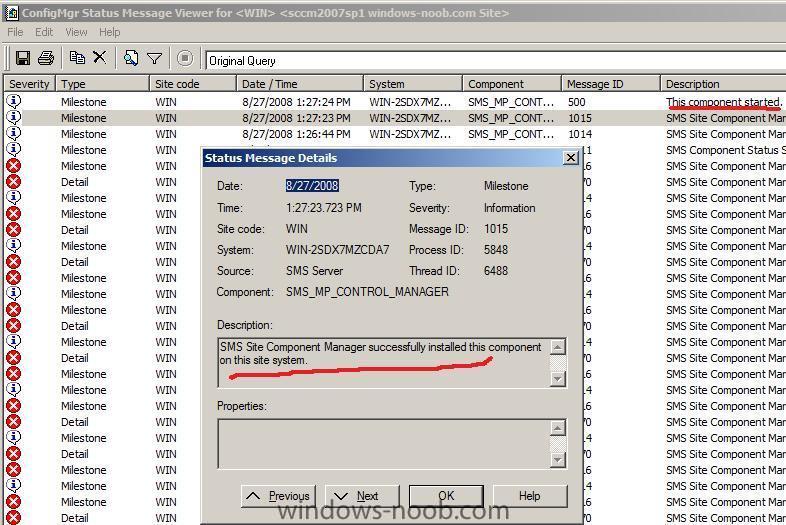The image size is (786, 525).
Task: Sort by Type column header
Action: (x=102, y=84)
